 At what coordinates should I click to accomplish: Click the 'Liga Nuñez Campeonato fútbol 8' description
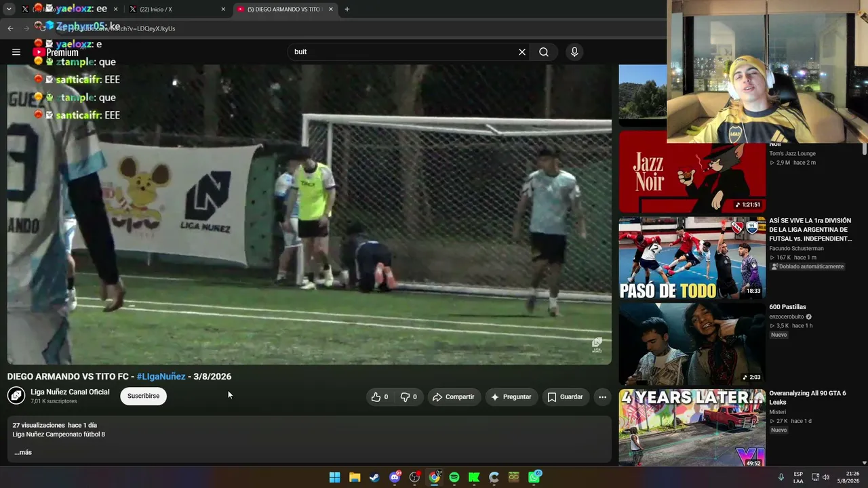point(59,434)
